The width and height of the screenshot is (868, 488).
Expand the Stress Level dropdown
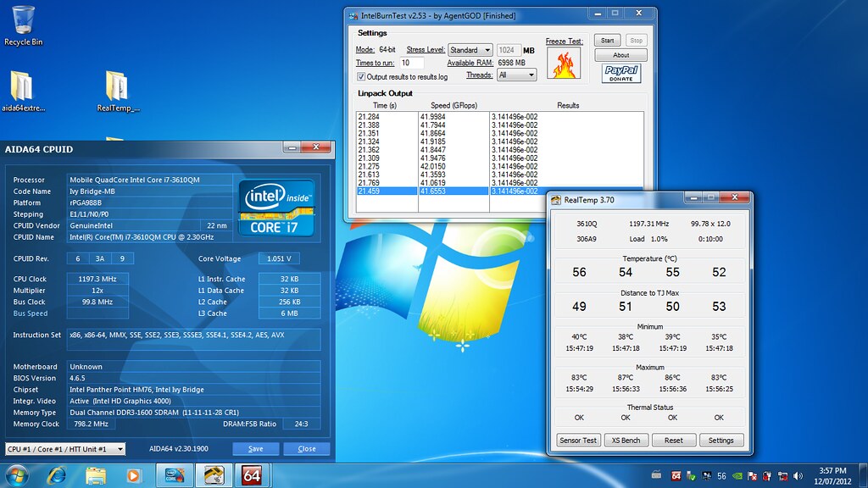point(472,50)
